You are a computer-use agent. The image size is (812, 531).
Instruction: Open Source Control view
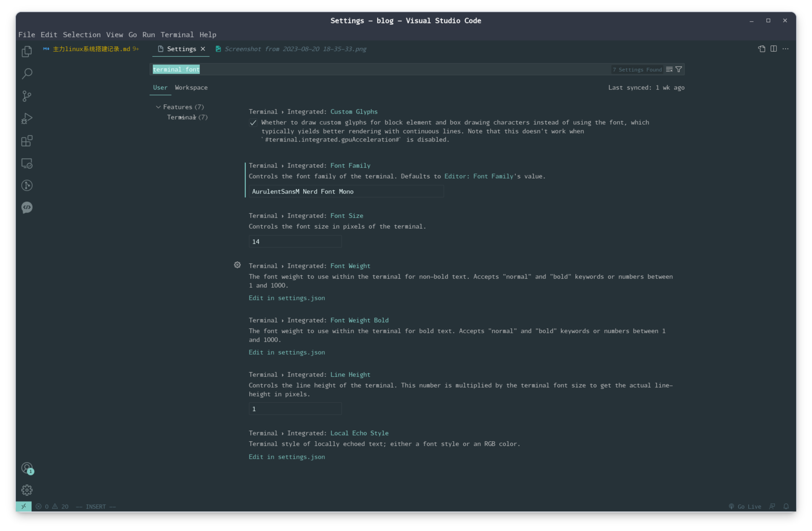pyautogui.click(x=27, y=96)
